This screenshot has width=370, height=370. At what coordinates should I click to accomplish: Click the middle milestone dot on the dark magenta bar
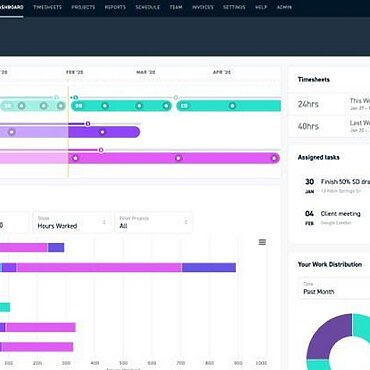178,158
